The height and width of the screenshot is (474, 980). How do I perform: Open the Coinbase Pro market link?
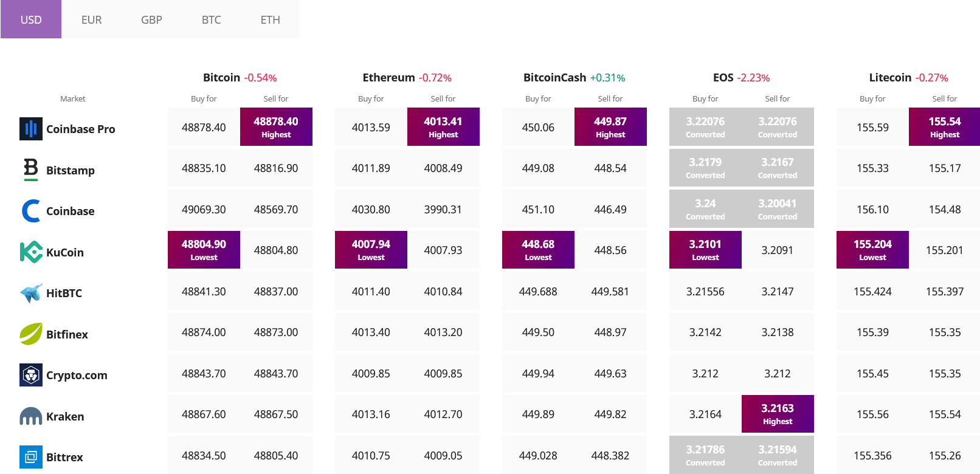(x=81, y=129)
